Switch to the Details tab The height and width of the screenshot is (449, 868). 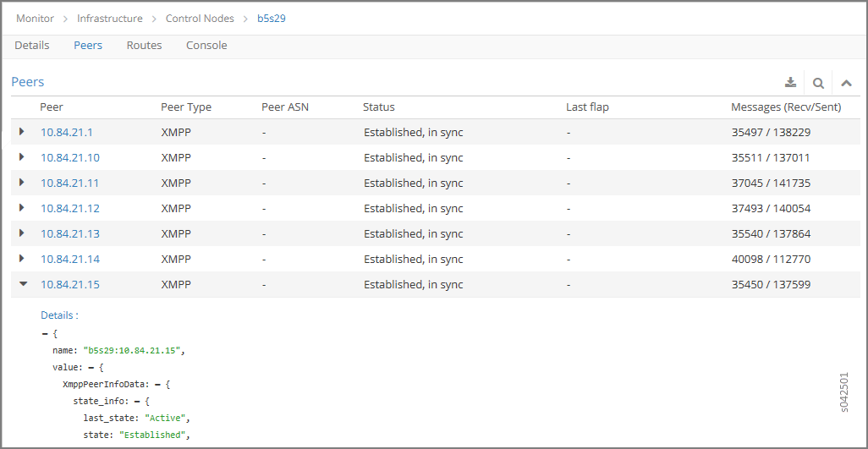point(32,46)
